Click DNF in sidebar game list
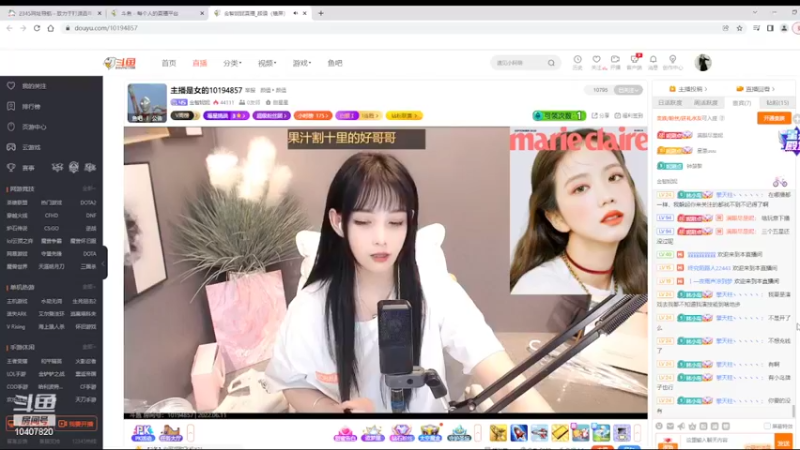Screen dimensions: 800x450 pyautogui.click(x=91, y=215)
